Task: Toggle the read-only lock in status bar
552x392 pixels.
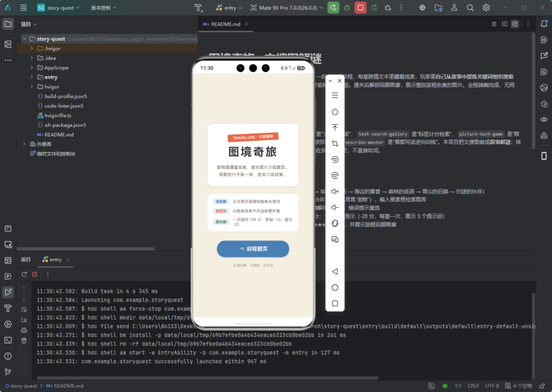Action: pos(542,386)
